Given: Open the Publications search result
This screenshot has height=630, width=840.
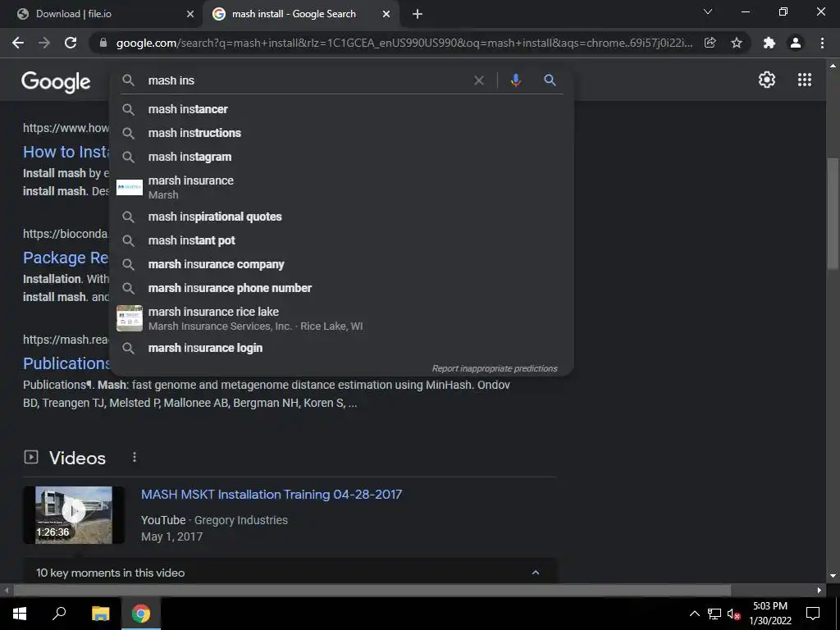Looking at the screenshot, I should pyautogui.click(x=66, y=363).
